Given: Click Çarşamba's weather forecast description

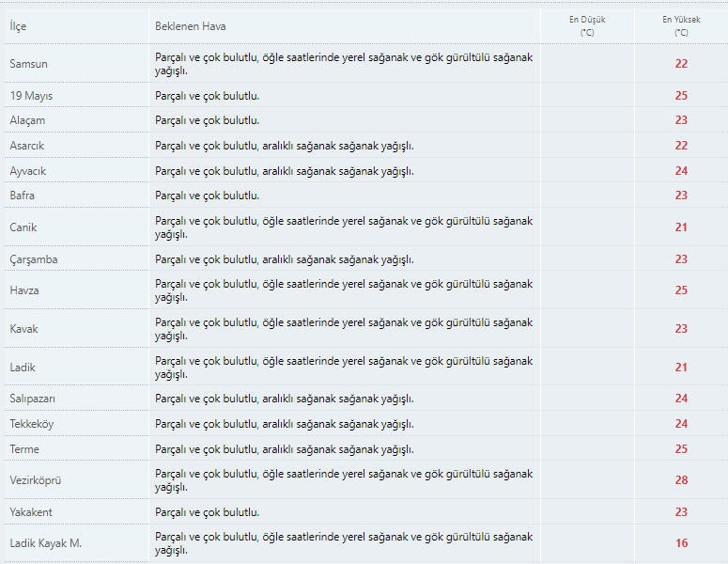Looking at the screenshot, I should (284, 259).
